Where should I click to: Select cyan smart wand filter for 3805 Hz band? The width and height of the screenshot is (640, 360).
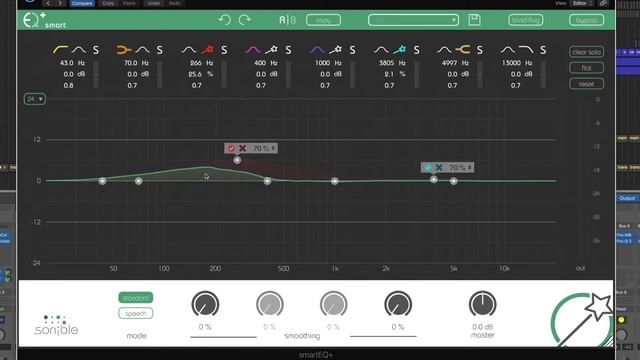pyautogui.click(x=400, y=50)
